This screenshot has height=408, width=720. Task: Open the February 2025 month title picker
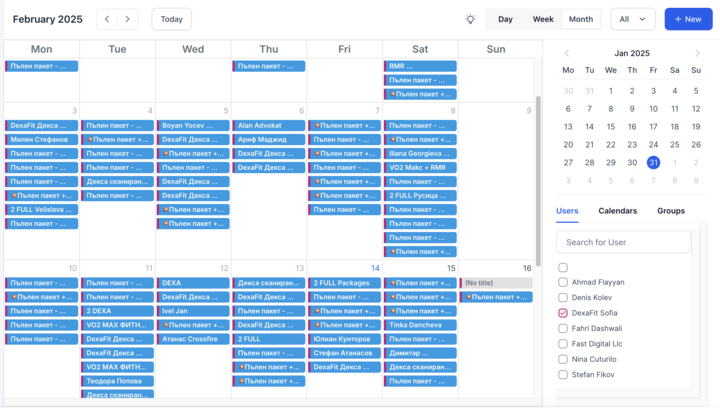(x=48, y=19)
